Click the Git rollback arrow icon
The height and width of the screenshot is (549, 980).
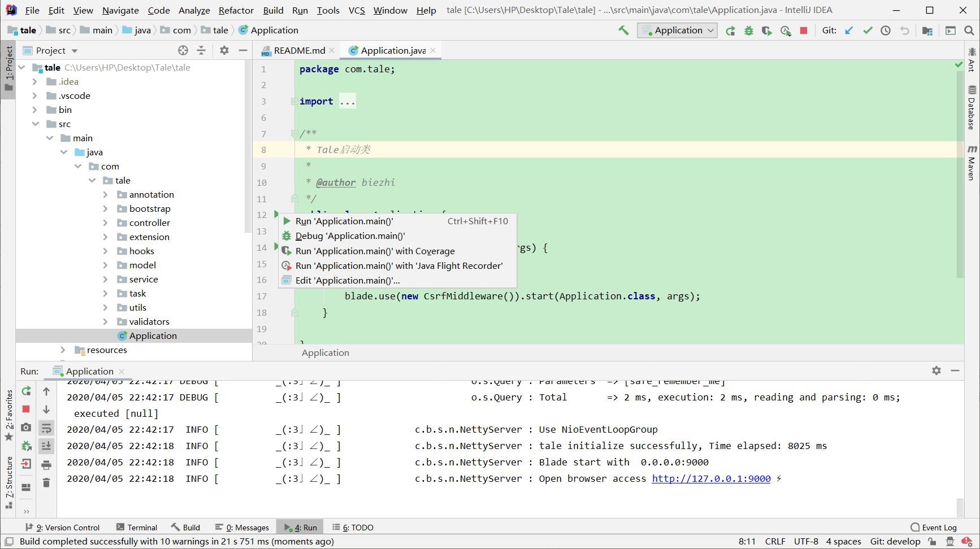tap(905, 30)
